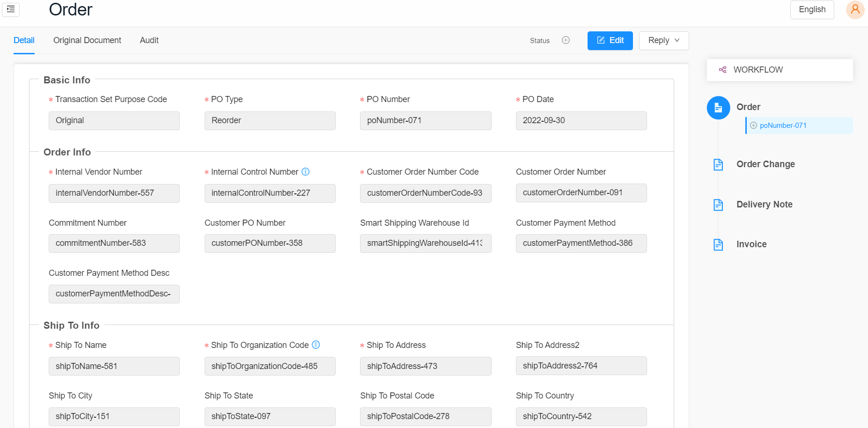Click the Ship To Info section heading
This screenshot has height=428, width=868.
[71, 325]
